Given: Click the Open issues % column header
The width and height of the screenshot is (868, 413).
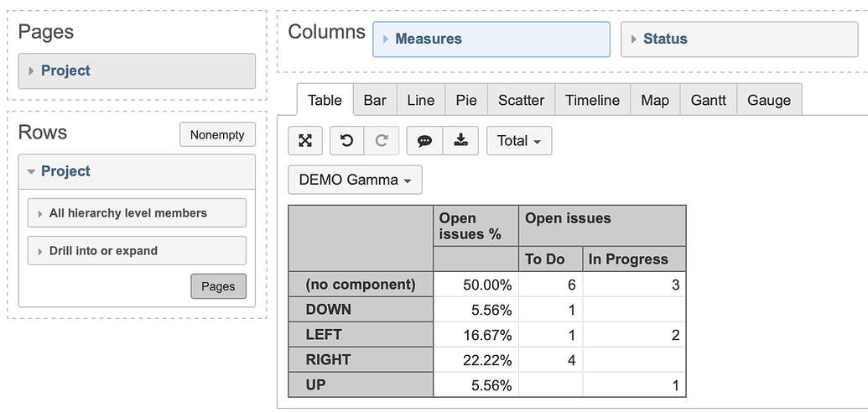Looking at the screenshot, I should pyautogui.click(x=476, y=226).
